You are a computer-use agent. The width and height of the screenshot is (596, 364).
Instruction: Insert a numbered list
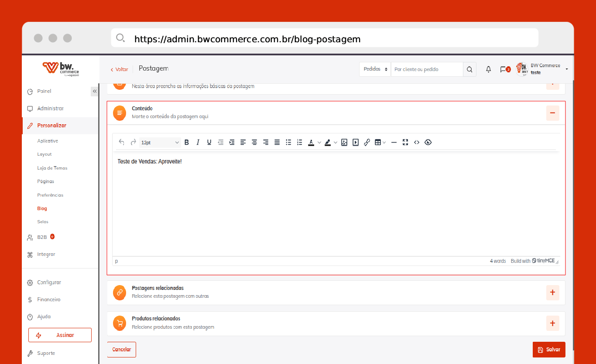coord(300,142)
